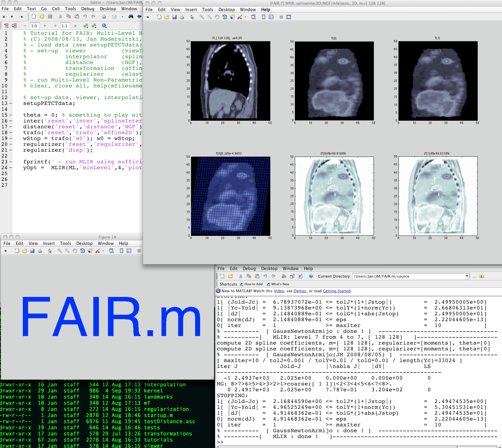The width and height of the screenshot is (502, 448).
Task: Click What's New shortcut
Action: [278, 284]
